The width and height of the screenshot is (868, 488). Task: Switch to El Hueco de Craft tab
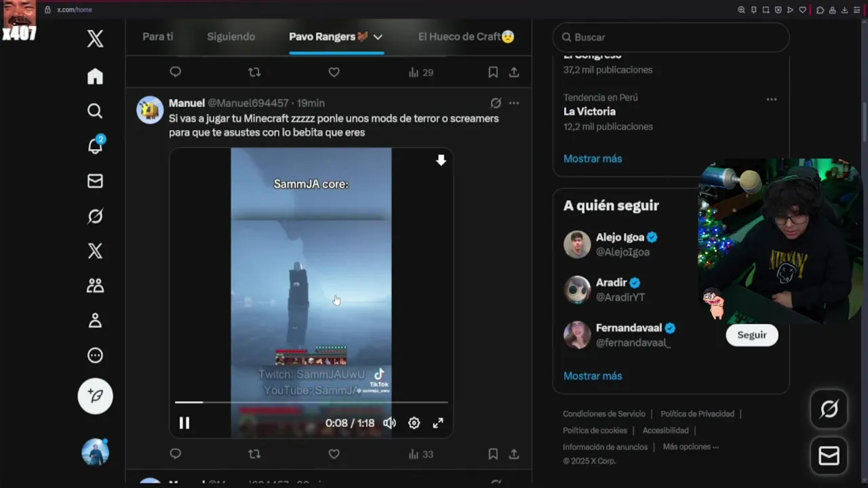[467, 37]
